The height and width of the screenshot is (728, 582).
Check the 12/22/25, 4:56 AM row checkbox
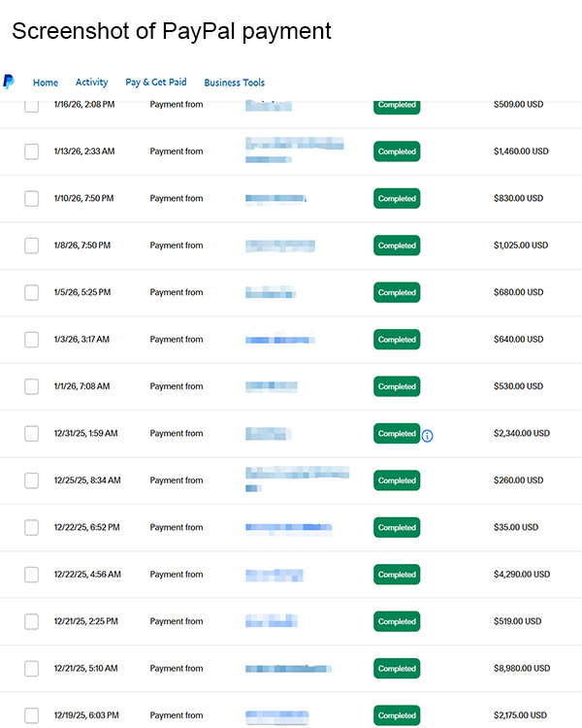[x=32, y=575]
